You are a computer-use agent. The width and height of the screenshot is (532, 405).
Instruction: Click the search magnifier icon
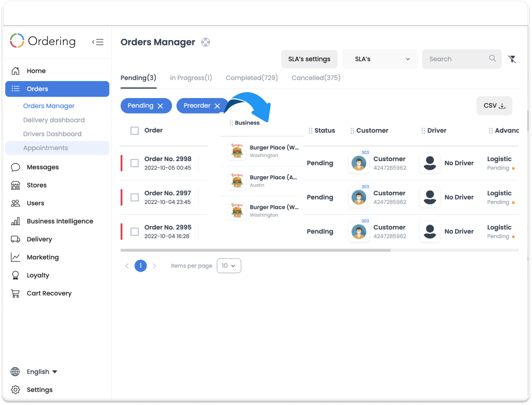(492, 58)
